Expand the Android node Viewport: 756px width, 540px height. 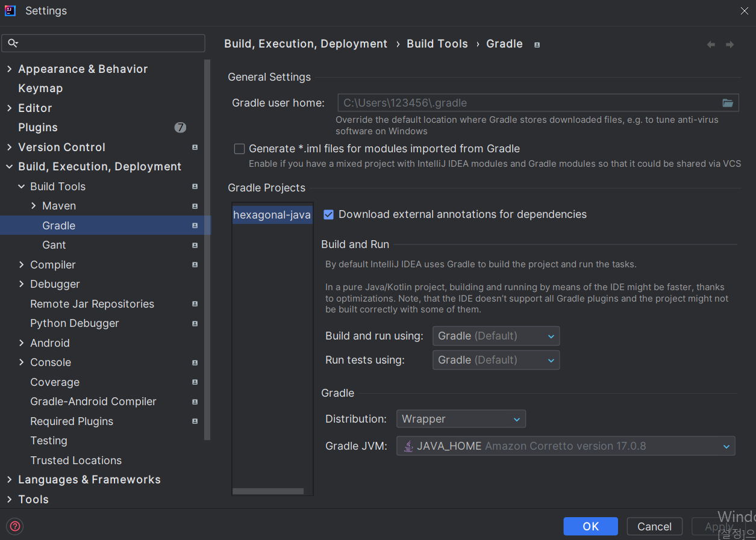point(21,343)
